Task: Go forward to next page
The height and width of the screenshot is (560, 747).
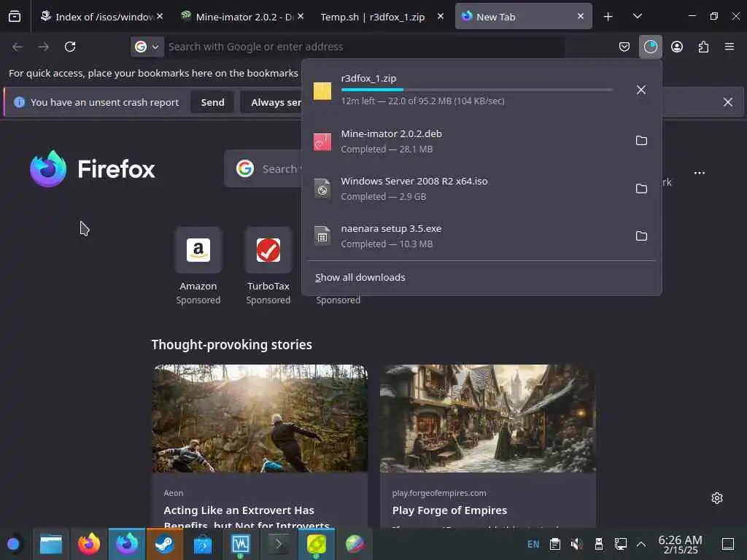Action: pos(44,47)
